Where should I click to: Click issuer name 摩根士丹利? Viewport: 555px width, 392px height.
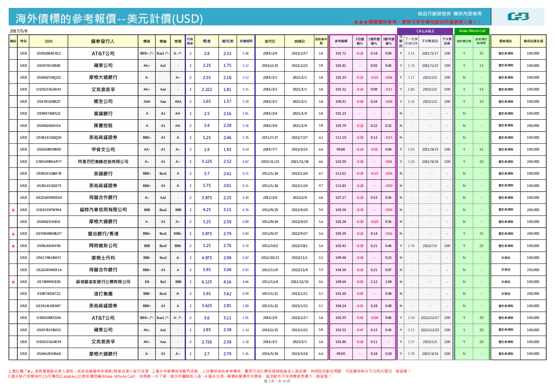click(103, 258)
